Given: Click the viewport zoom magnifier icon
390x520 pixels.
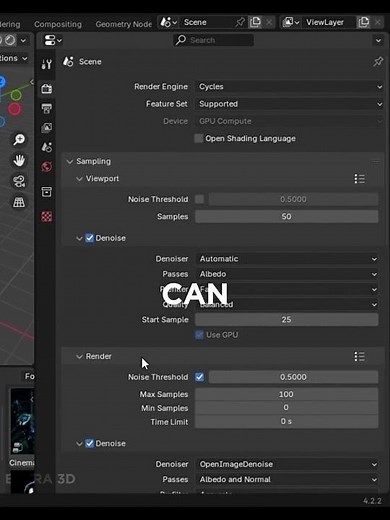Looking at the screenshot, I should 19,140.
